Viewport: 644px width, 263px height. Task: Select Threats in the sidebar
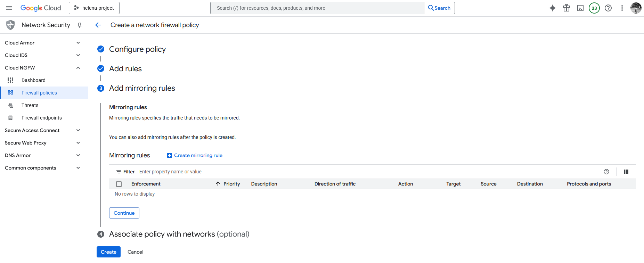[x=30, y=105]
